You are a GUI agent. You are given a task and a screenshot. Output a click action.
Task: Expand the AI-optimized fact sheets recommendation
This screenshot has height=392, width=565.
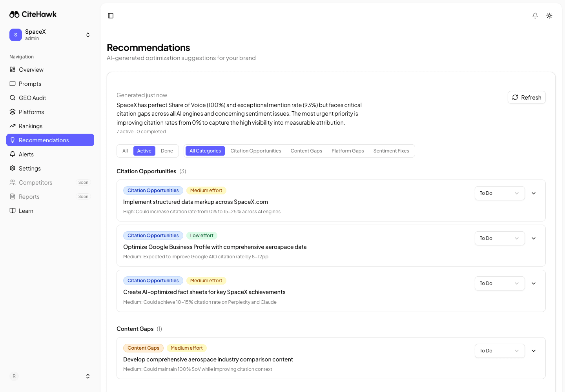pos(534,283)
